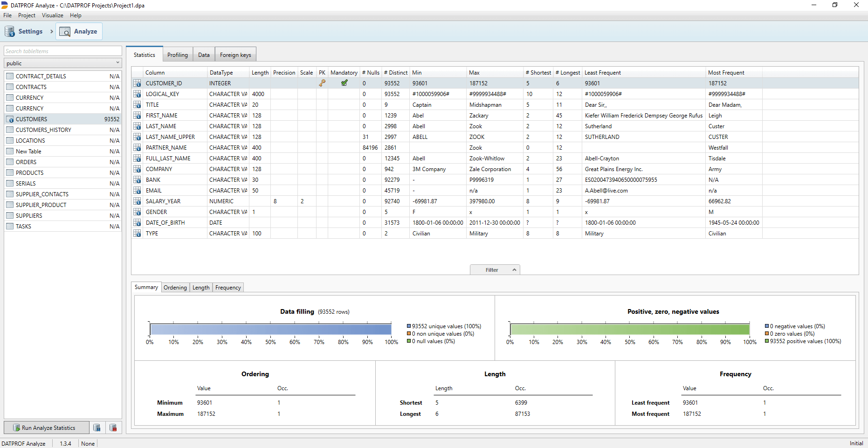The width and height of the screenshot is (868, 448).
Task: Click the table icon next to SUPPLIERS
Action: click(10, 215)
